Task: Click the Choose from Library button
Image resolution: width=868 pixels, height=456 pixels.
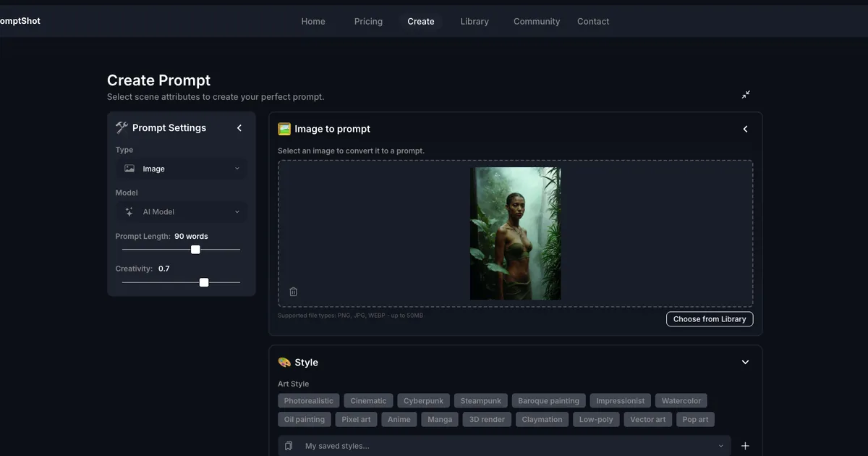Action: 709,319
